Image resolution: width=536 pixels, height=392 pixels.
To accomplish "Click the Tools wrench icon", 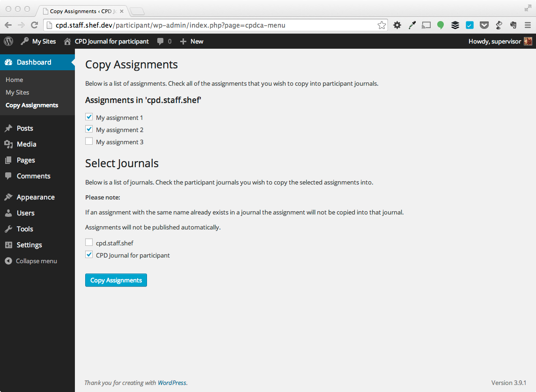I will [8, 229].
